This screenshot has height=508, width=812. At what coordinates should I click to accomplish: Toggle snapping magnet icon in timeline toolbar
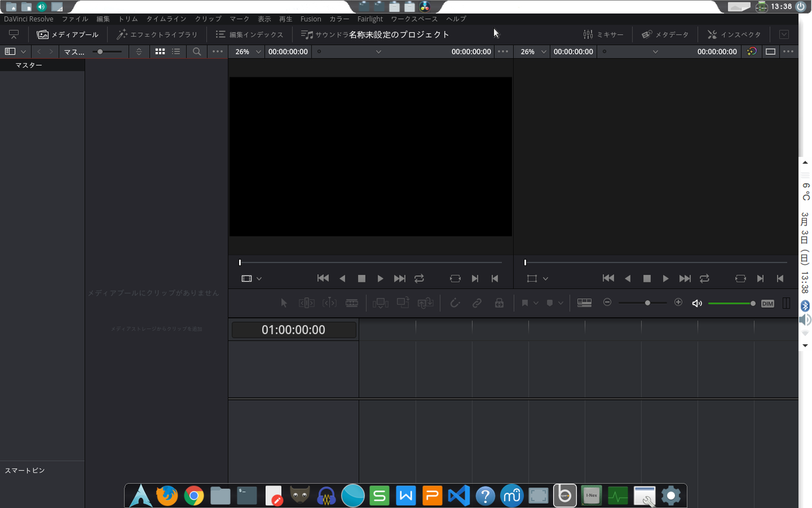(x=455, y=304)
